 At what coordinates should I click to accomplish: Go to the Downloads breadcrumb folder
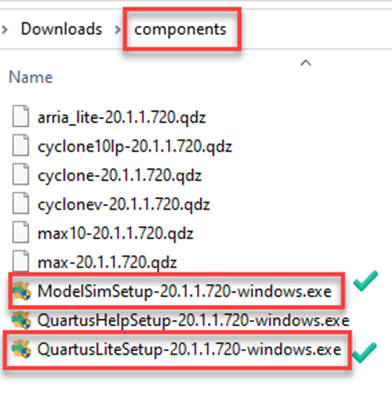click(61, 29)
